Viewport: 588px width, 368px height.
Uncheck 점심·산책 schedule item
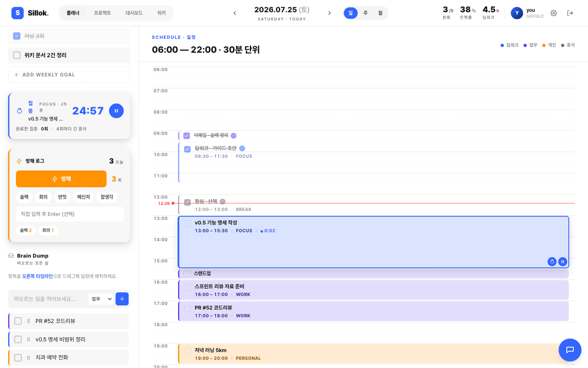(x=187, y=202)
